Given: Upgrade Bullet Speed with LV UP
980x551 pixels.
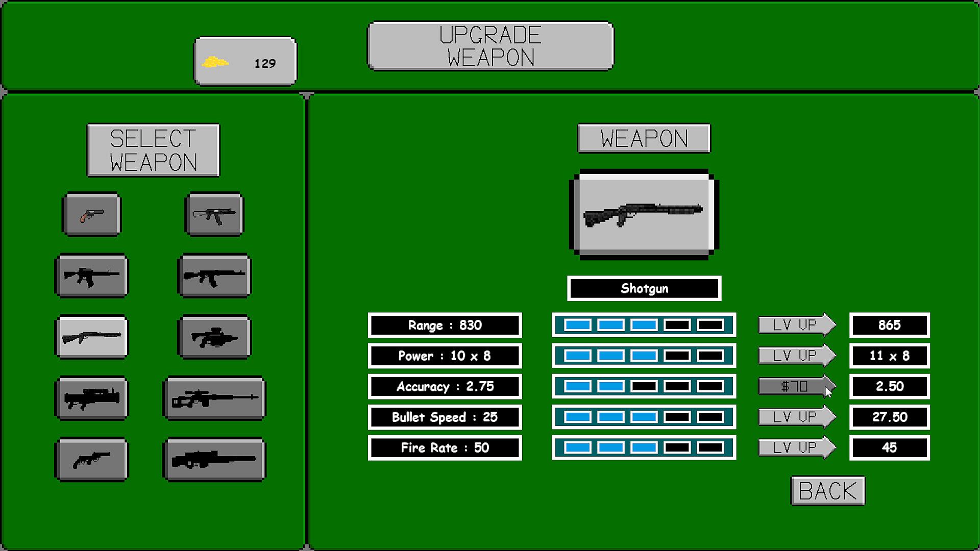Looking at the screenshot, I should coord(795,417).
